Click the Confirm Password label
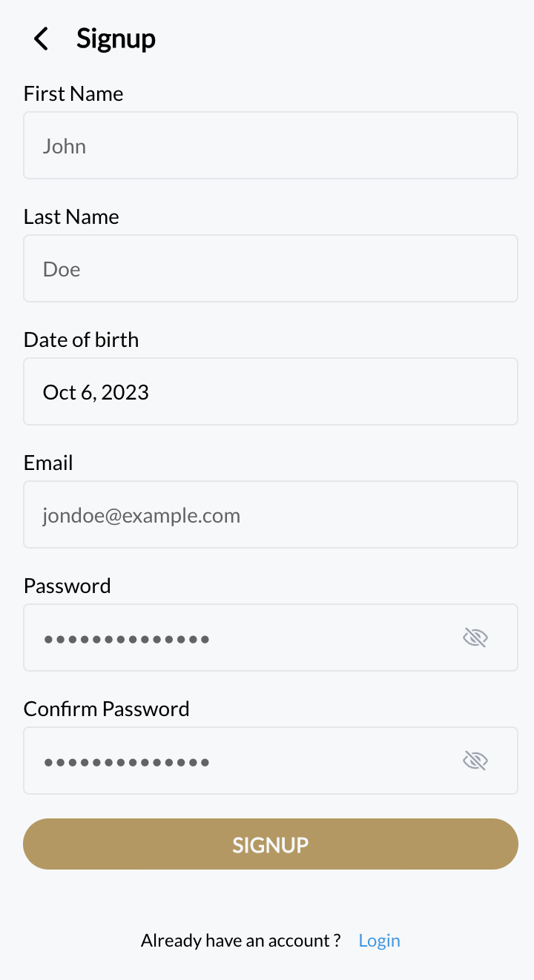This screenshot has width=534, height=980. (106, 709)
